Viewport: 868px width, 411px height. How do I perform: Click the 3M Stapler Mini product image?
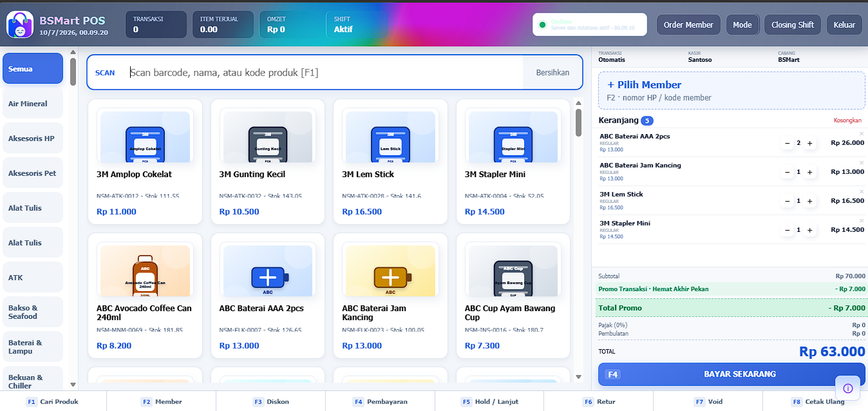click(513, 136)
